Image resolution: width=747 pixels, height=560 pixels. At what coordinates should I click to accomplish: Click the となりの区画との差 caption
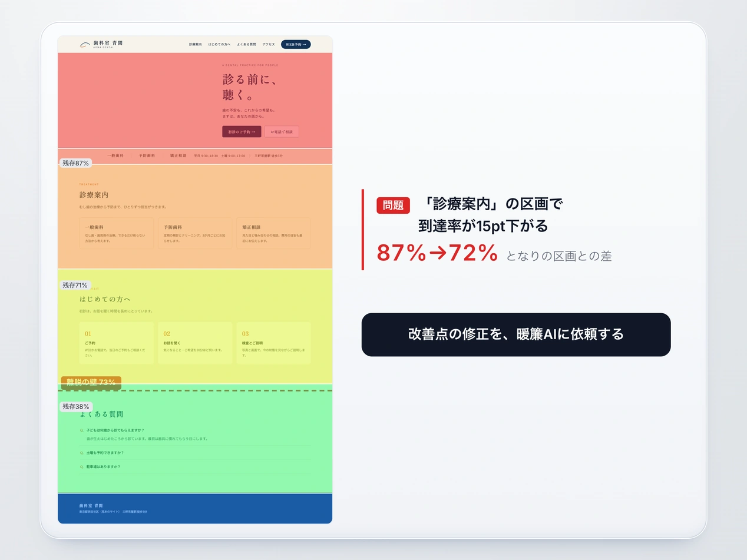coord(558,256)
